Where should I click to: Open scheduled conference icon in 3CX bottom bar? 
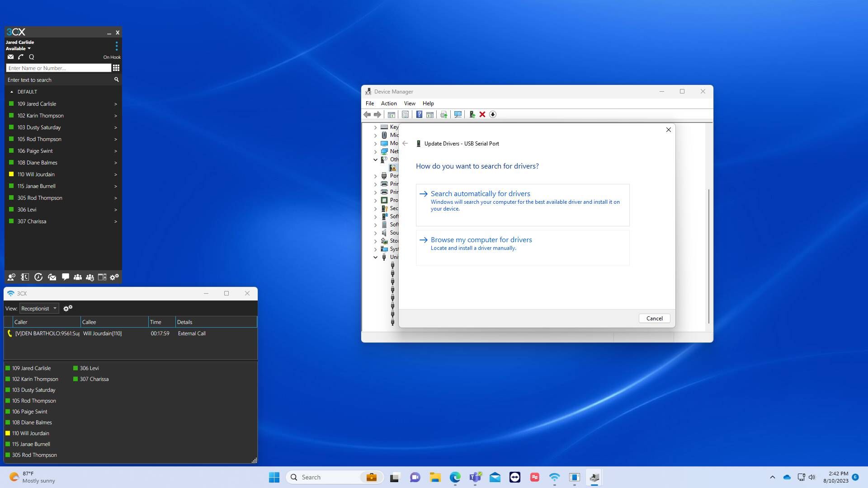click(x=90, y=277)
